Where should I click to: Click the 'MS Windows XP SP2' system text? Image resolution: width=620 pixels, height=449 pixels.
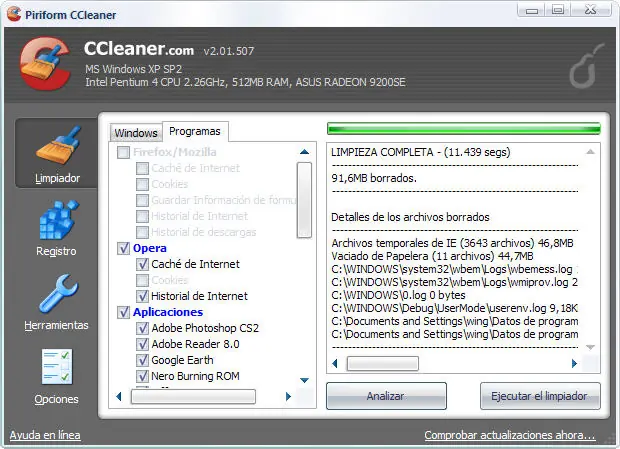[x=134, y=69]
